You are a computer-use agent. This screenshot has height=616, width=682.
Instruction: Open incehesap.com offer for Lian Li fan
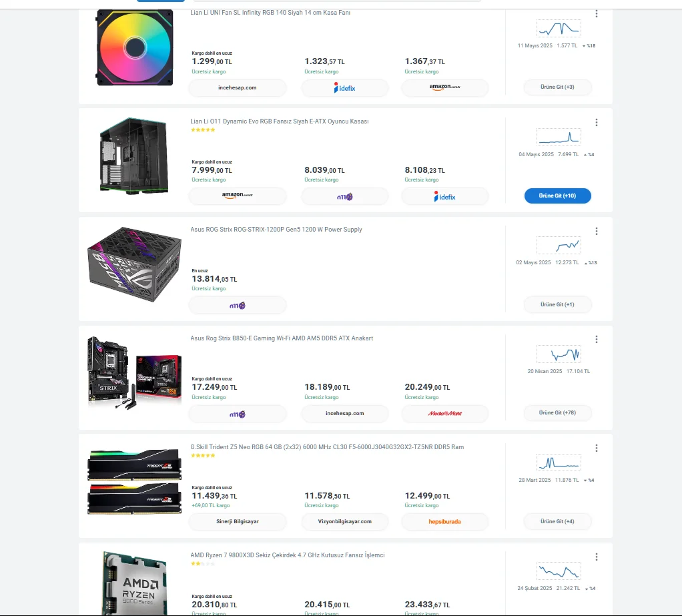point(238,88)
